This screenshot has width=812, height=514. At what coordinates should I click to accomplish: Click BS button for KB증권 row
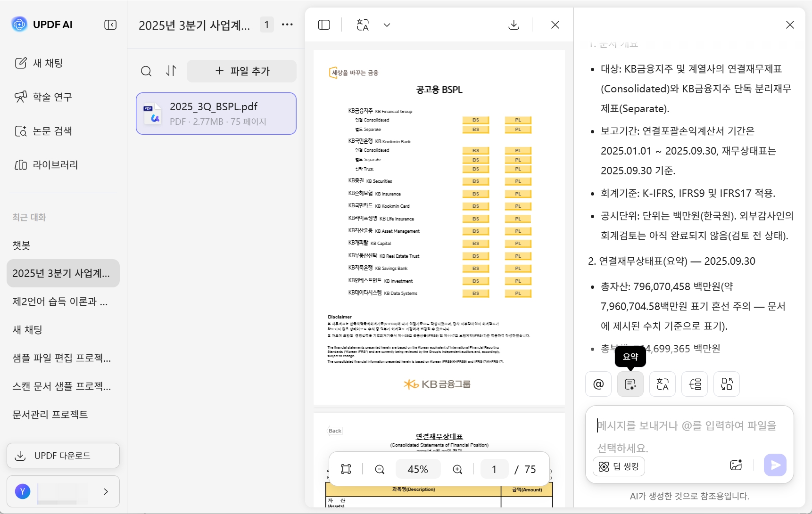pyautogui.click(x=476, y=181)
